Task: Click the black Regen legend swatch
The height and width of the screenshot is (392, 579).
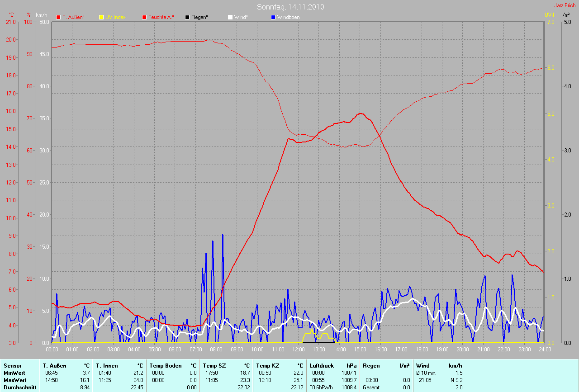Action: pyautogui.click(x=187, y=17)
